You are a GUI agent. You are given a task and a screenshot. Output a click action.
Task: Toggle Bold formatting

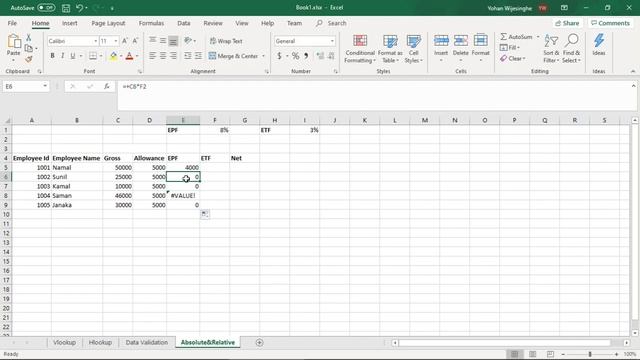(x=52, y=56)
